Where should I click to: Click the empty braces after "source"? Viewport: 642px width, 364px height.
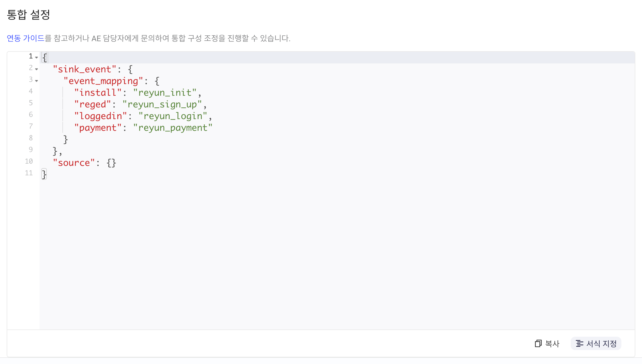point(111,163)
